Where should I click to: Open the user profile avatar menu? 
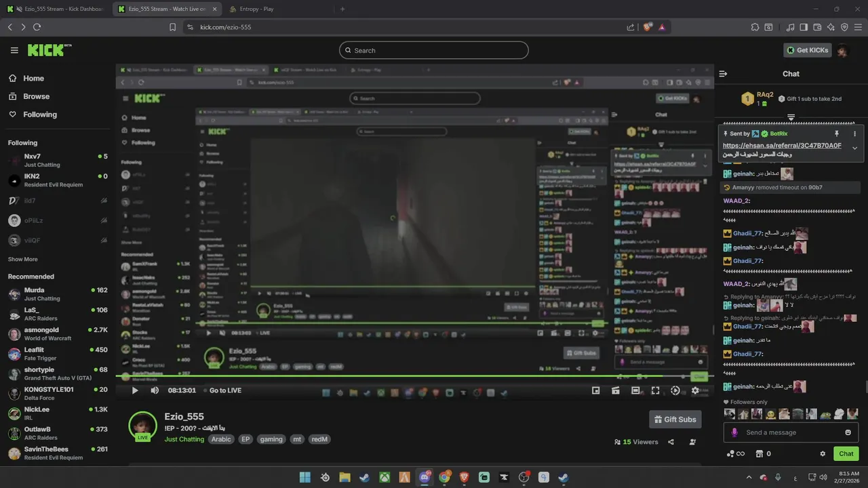coord(842,51)
